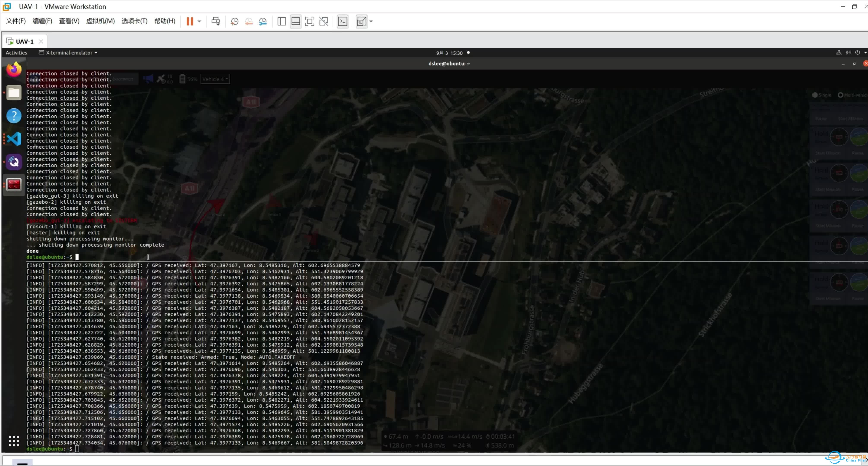Click the power icon in Ubuntu top bar
Screen dimensions: 868x466
click(x=858, y=52)
